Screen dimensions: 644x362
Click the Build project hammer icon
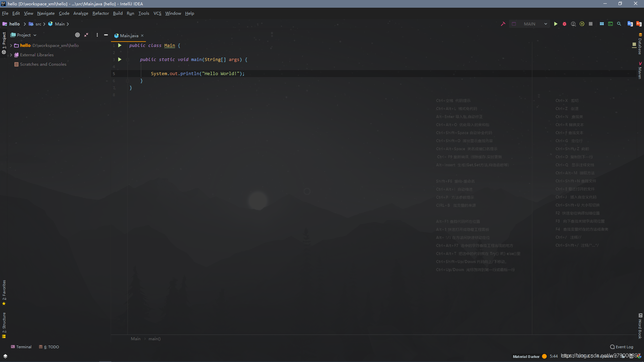click(x=503, y=24)
